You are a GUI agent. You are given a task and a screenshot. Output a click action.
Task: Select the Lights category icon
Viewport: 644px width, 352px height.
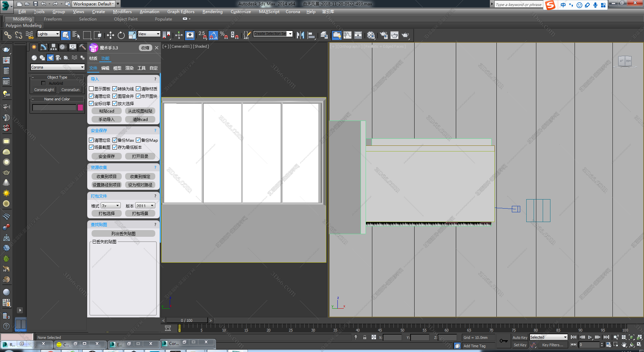50,58
